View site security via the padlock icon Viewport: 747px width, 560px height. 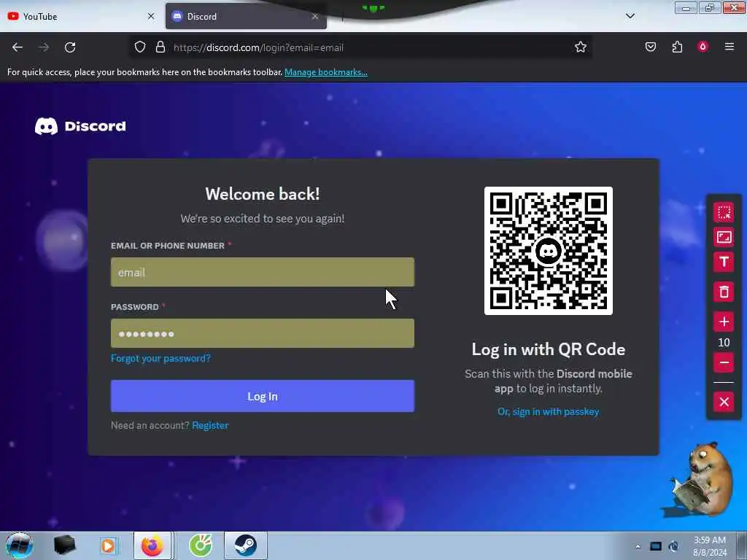click(160, 47)
